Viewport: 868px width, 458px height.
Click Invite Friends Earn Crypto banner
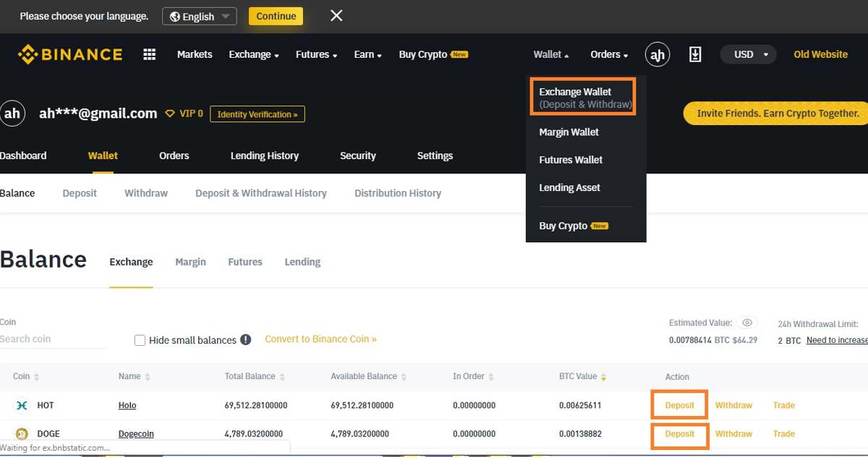[x=775, y=114]
